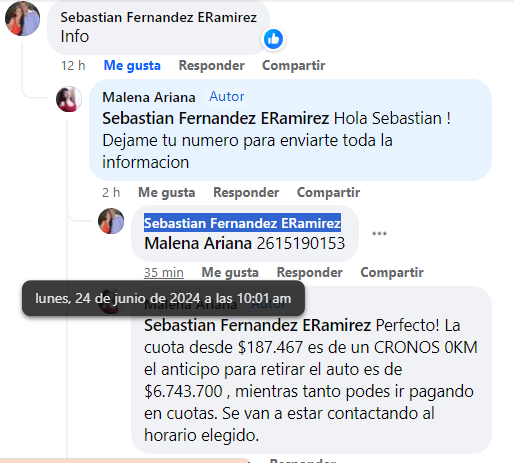Viewport: 514px width, 463px height.
Task: Toggle Me gusta on the Info comment
Action: [132, 65]
